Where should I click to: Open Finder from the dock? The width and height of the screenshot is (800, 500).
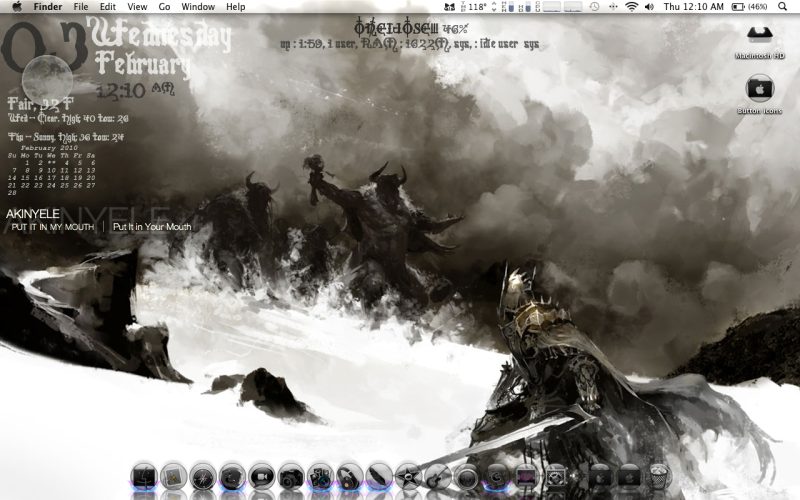coord(144,478)
